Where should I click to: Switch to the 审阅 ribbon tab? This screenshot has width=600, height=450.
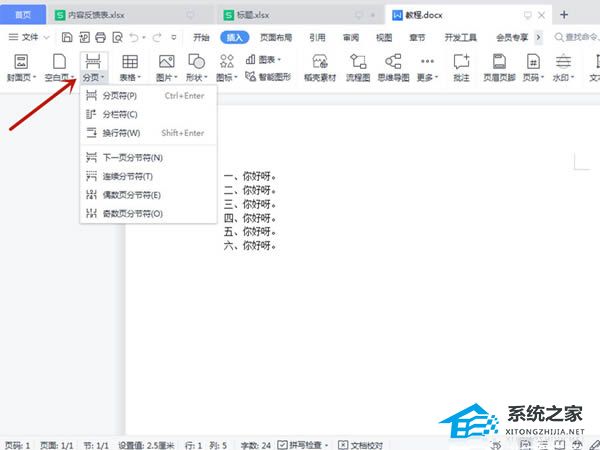[x=351, y=38]
